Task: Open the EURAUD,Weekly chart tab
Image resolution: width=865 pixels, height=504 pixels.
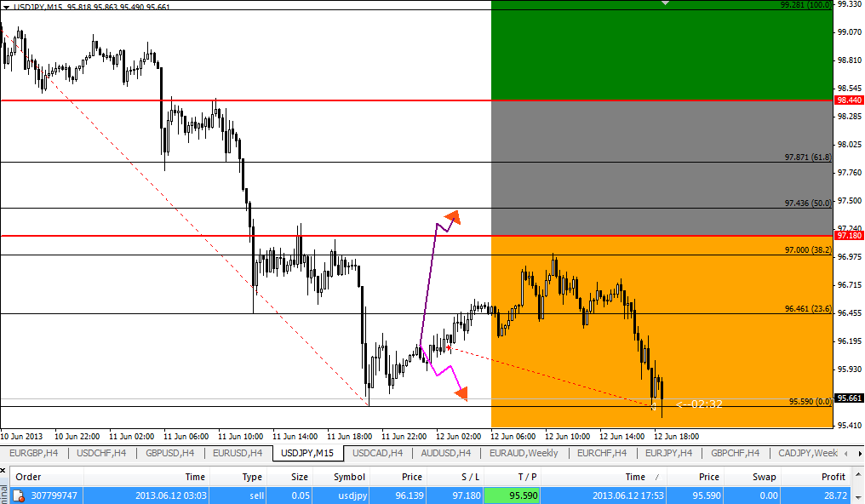Action: click(524, 453)
